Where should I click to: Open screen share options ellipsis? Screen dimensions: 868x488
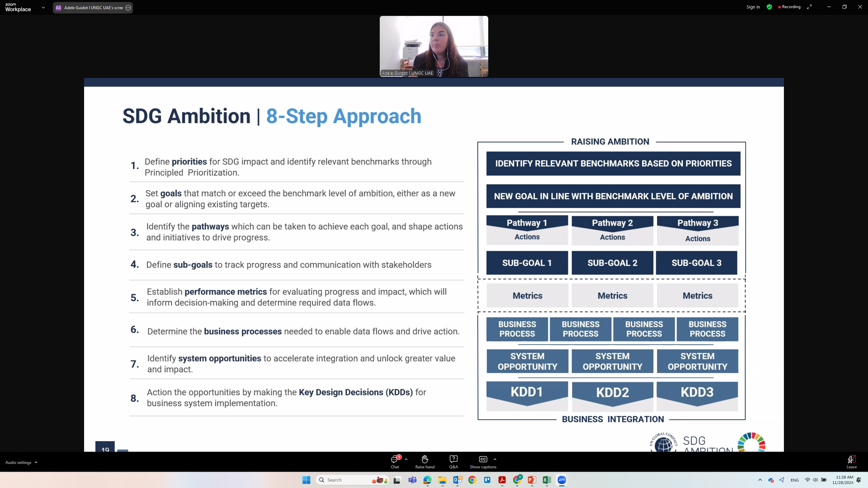[x=128, y=8]
